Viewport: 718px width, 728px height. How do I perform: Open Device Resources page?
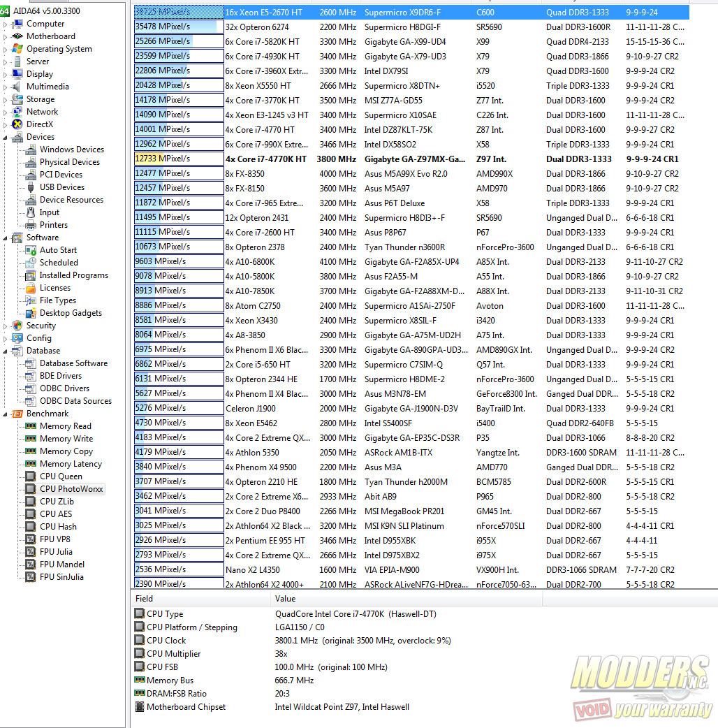coord(71,200)
